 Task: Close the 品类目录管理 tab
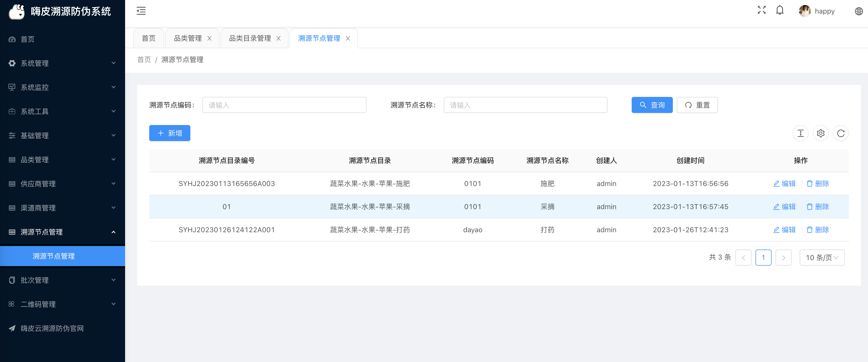click(x=278, y=38)
